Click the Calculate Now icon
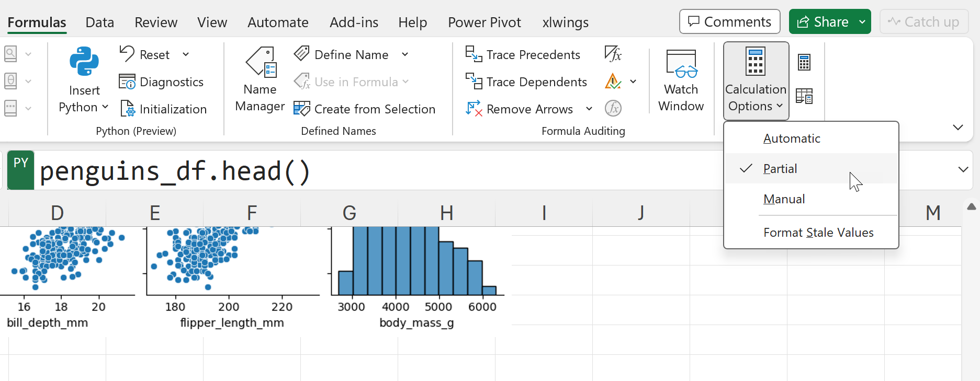Viewport: 980px width, 381px height. tap(804, 63)
